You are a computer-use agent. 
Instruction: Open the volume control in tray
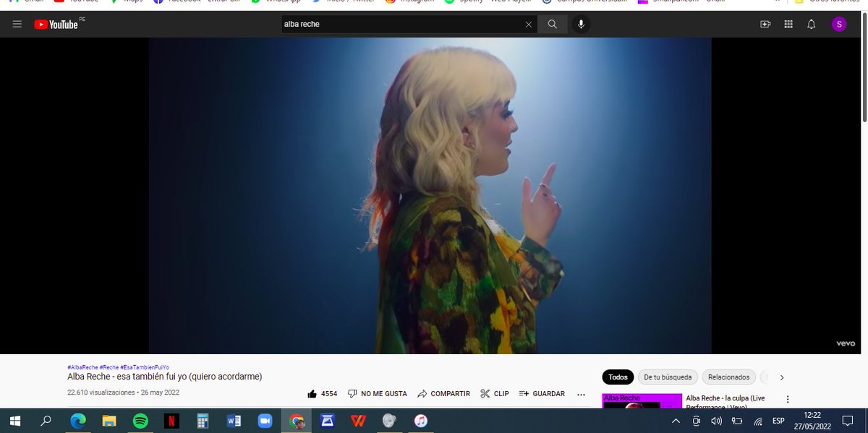[716, 421]
